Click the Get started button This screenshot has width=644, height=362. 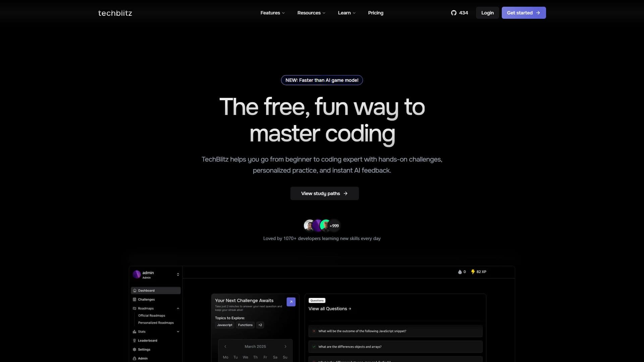(x=524, y=13)
